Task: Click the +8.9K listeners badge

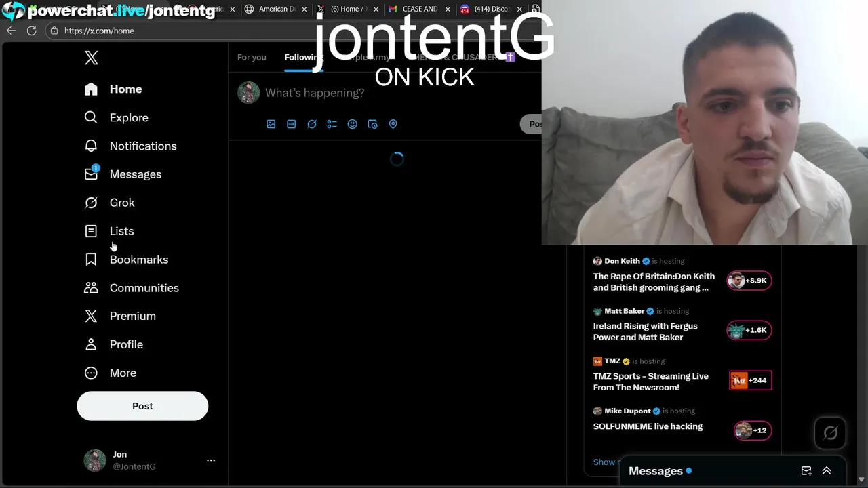Action: [749, 281]
